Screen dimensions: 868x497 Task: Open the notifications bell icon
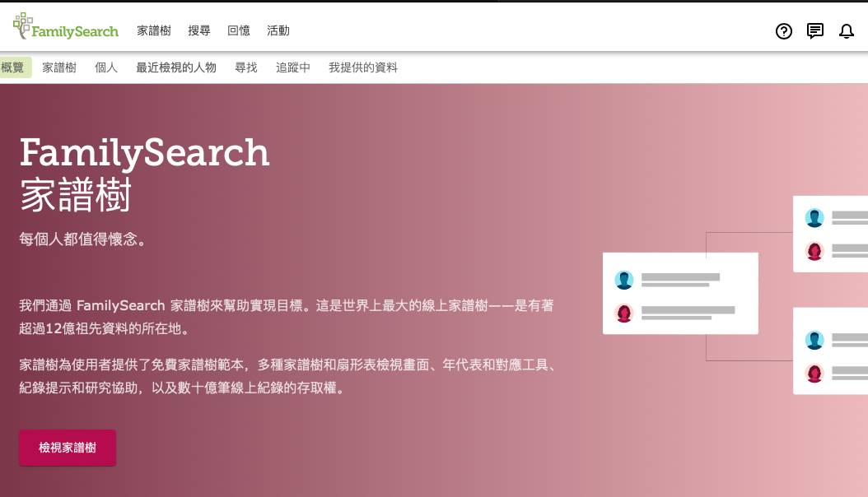846,31
